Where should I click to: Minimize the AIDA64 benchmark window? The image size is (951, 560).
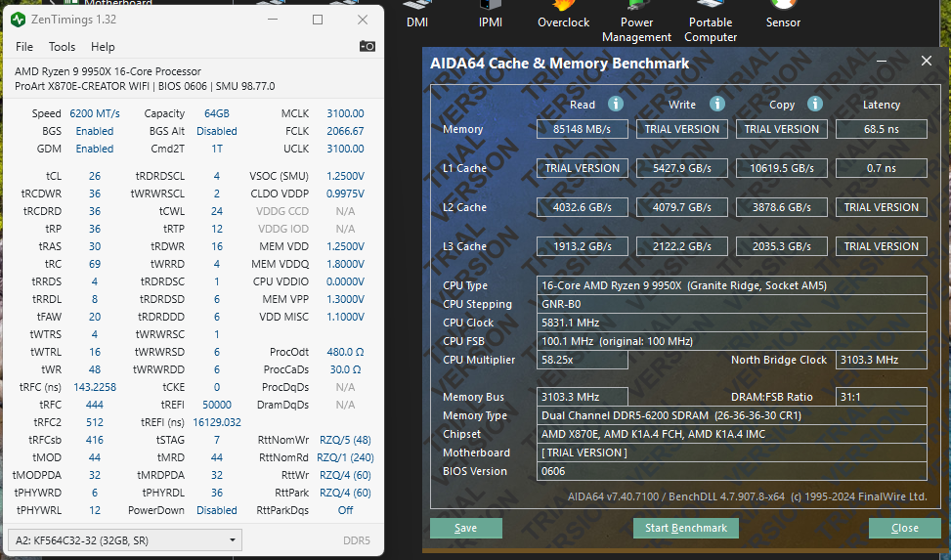[882, 61]
